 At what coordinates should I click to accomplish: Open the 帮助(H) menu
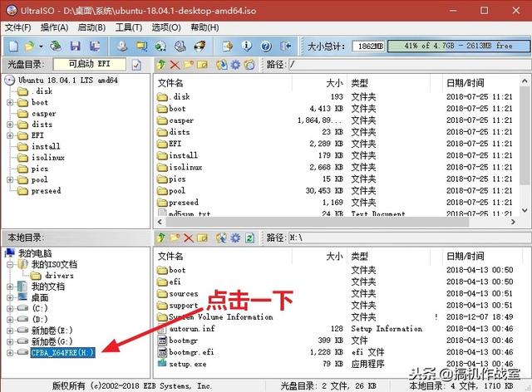[x=204, y=27]
